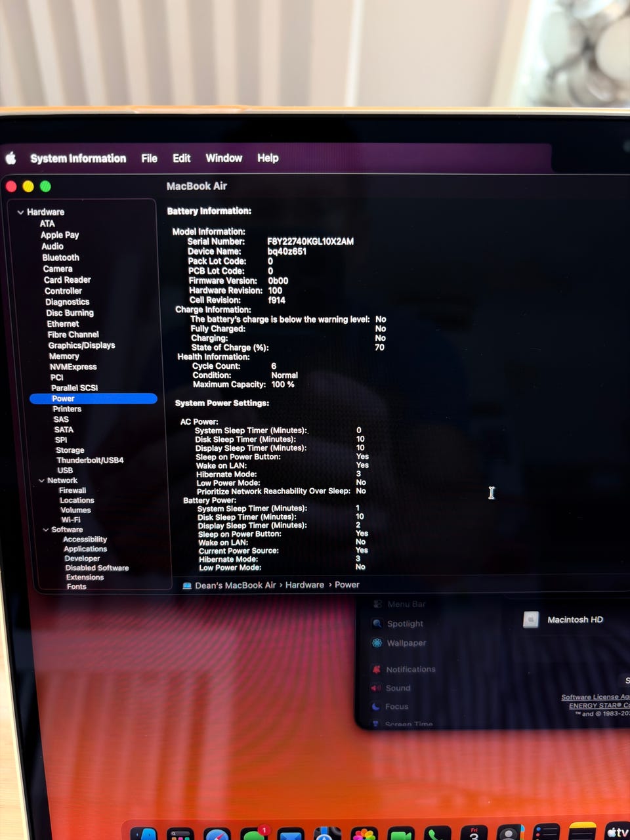Select Graphics/Displays in the sidebar

coord(81,345)
